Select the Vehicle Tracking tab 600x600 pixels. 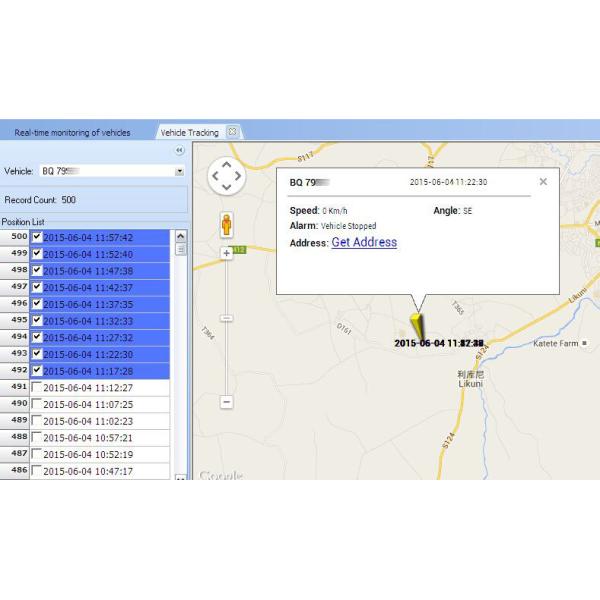pyautogui.click(x=189, y=132)
